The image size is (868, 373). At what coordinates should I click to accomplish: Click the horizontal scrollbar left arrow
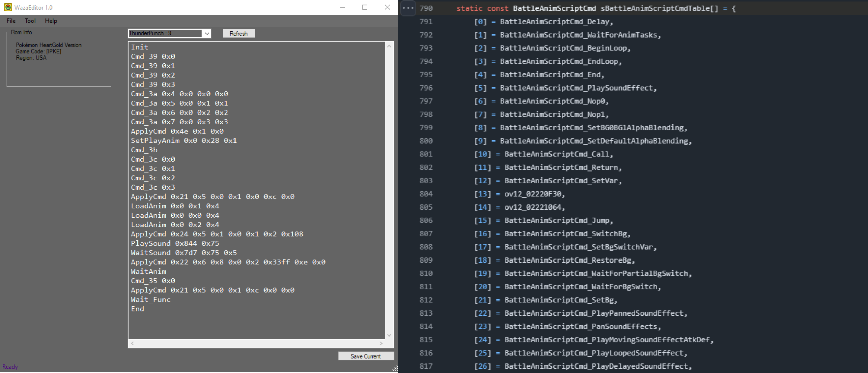click(133, 343)
